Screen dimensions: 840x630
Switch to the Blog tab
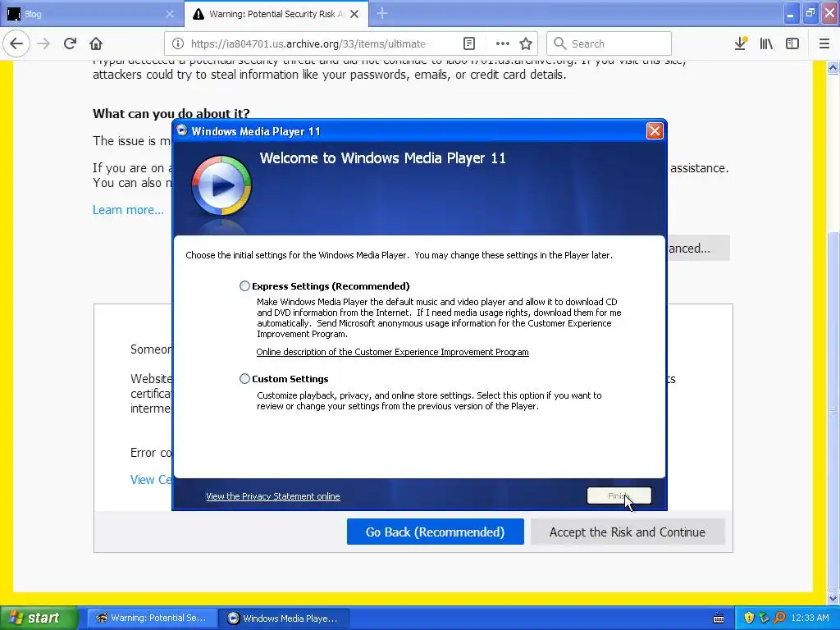[x=92, y=14]
